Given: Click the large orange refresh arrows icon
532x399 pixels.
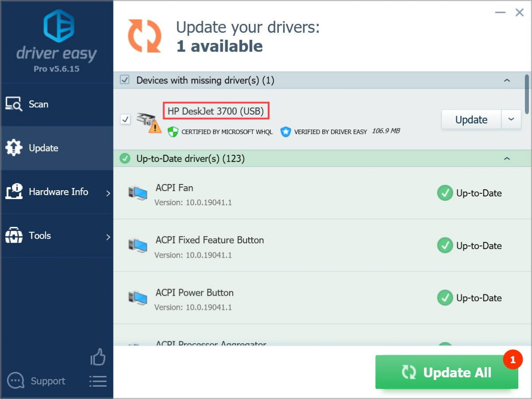Looking at the screenshot, I should tap(145, 36).
